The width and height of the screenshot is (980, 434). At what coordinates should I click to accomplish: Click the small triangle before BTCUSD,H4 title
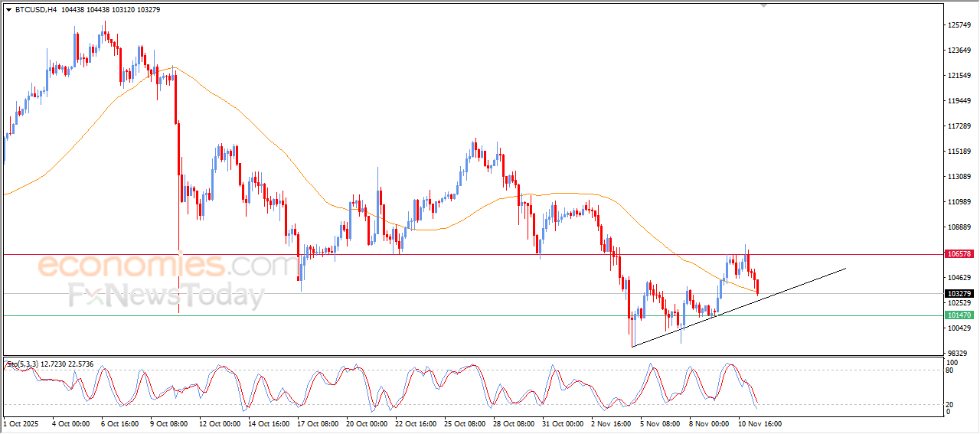(x=8, y=10)
